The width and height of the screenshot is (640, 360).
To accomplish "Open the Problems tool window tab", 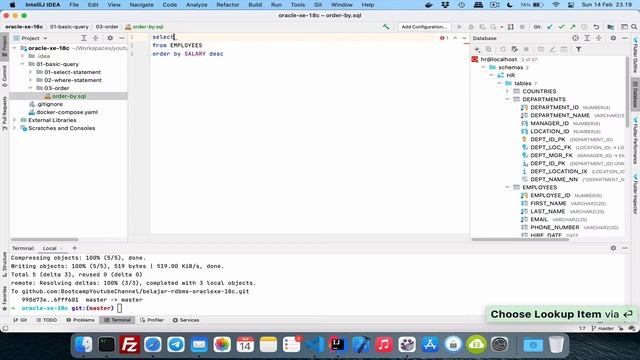I will coord(80,320).
